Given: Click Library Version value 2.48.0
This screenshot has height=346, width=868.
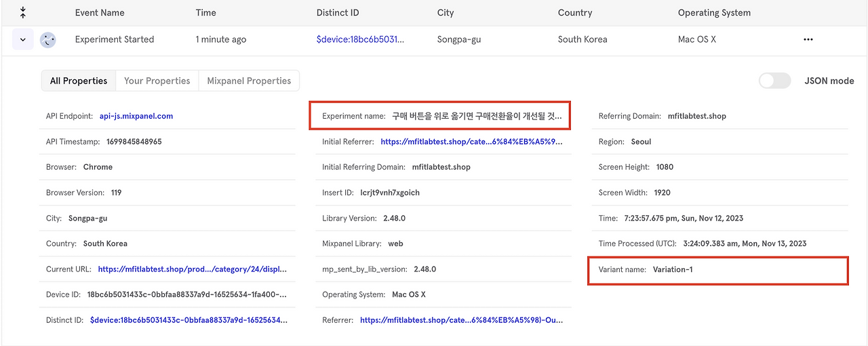Looking at the screenshot, I should tap(393, 218).
